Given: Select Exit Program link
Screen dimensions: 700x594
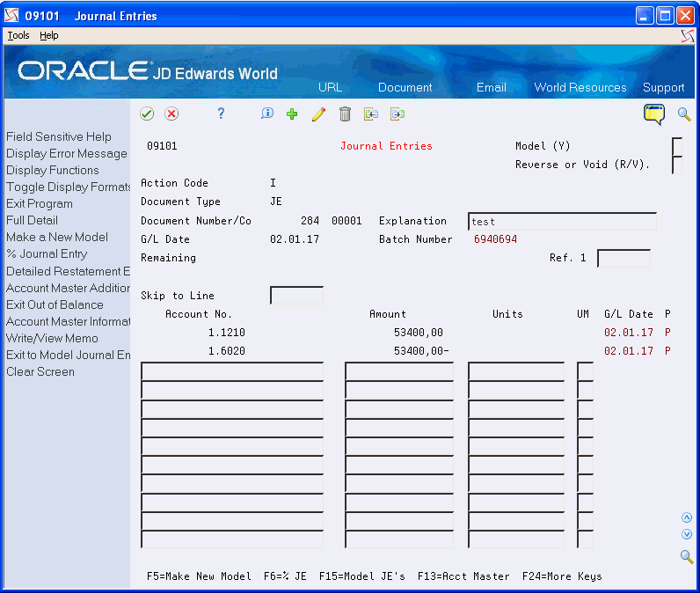Looking at the screenshot, I should pyautogui.click(x=40, y=203).
